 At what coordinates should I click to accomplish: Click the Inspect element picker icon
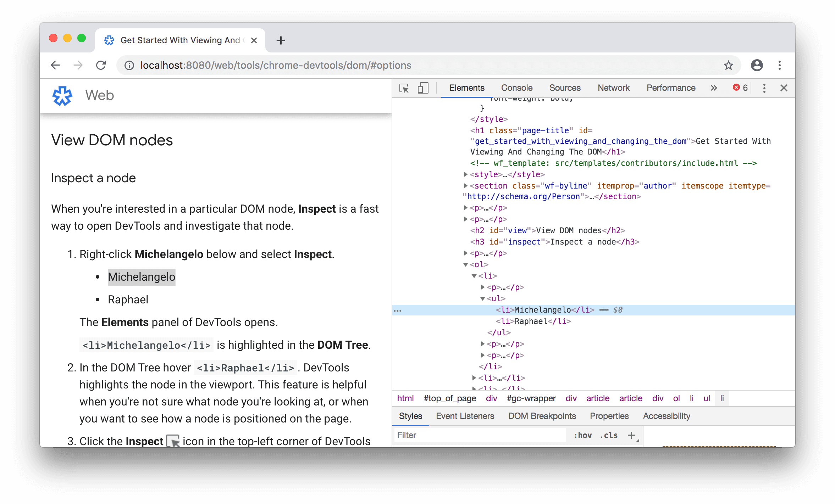tap(404, 88)
